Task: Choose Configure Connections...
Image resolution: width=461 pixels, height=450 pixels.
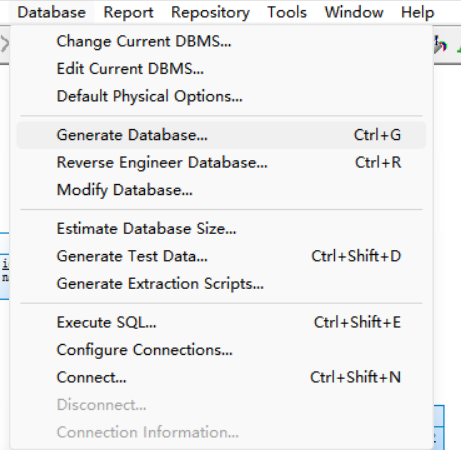Action: click(x=221, y=350)
